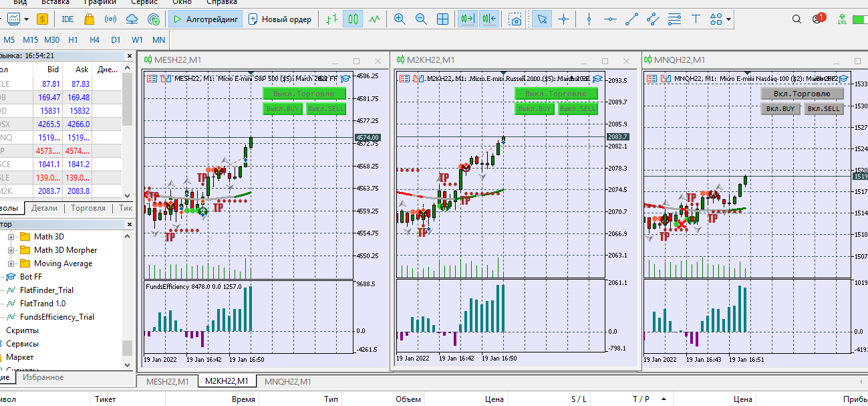The width and height of the screenshot is (868, 406).
Task: Switch to the Детали tab
Action: tap(45, 208)
